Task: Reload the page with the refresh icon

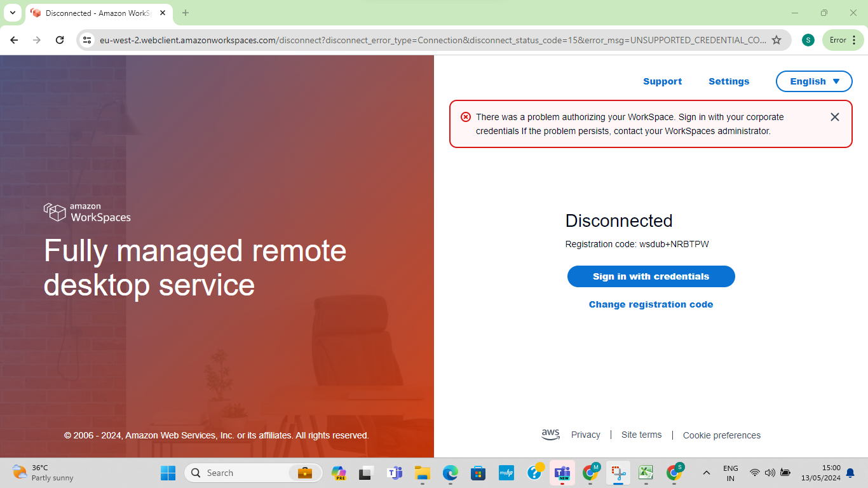Action: pos(60,40)
